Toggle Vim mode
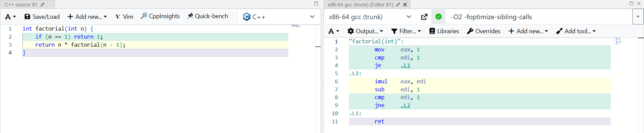Image resolution: width=644 pixels, height=133 pixels. click(x=124, y=17)
